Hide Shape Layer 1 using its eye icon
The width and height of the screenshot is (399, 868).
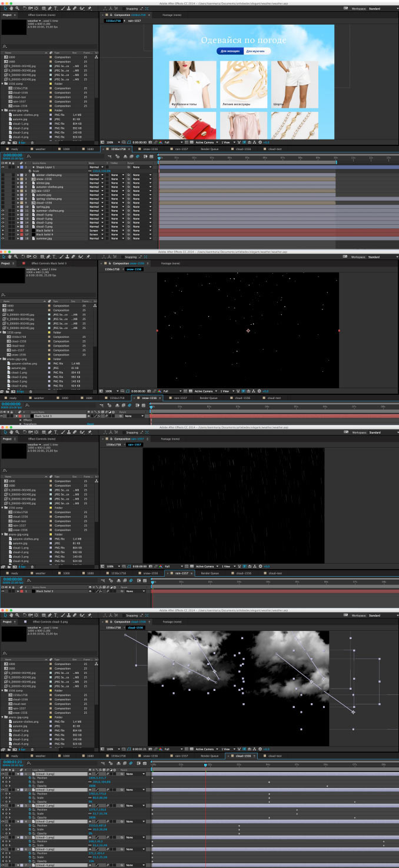[x=2, y=167]
